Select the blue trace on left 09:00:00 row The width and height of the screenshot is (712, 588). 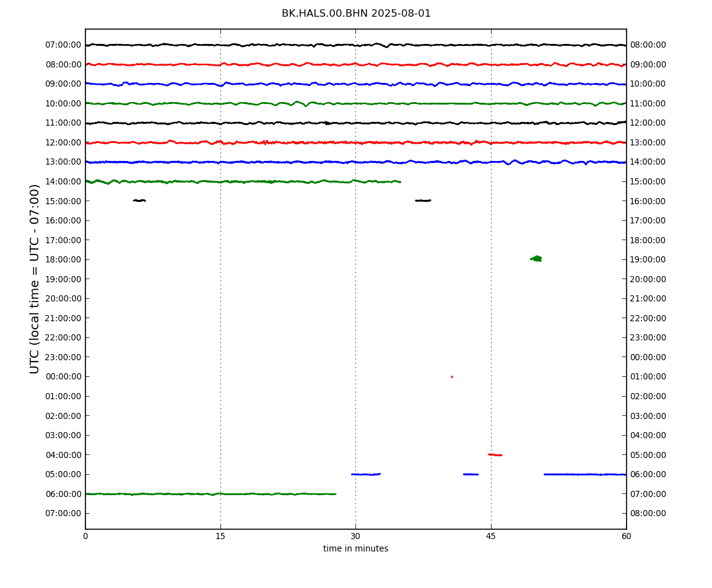click(x=355, y=84)
